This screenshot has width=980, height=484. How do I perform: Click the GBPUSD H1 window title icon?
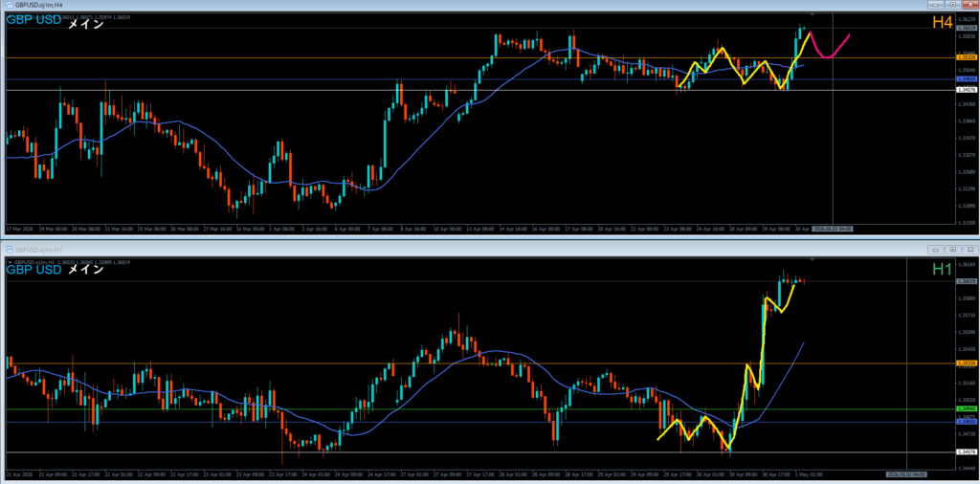pos(10,249)
